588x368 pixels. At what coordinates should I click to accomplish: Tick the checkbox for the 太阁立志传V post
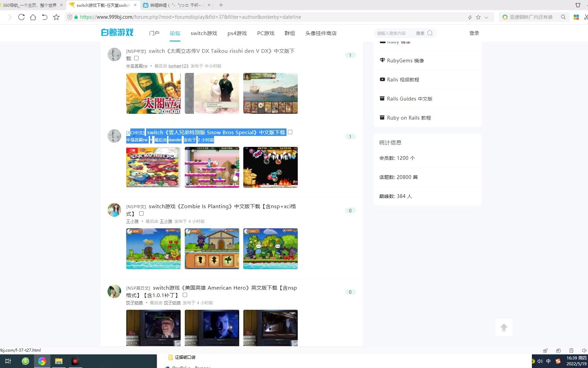click(136, 58)
